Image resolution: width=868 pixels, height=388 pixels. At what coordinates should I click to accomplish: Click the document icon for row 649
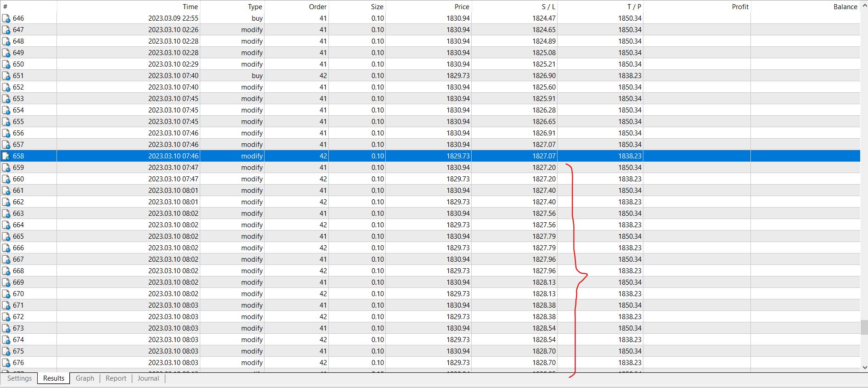tap(6, 53)
